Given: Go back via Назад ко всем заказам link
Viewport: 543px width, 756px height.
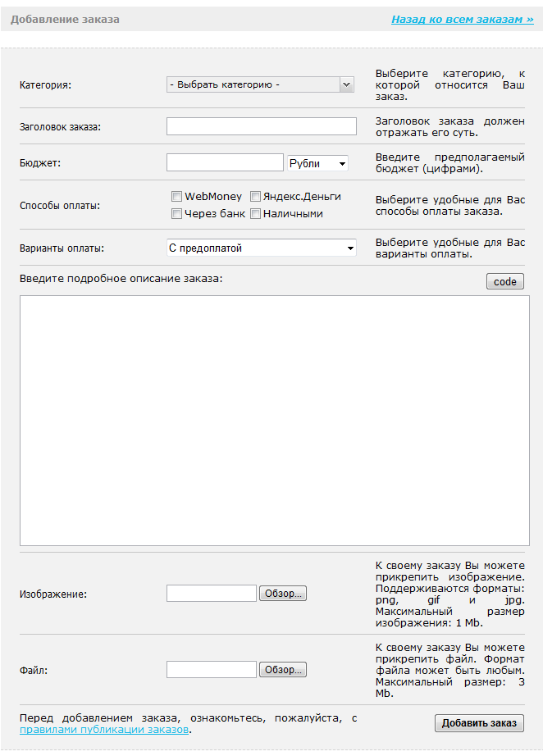Looking at the screenshot, I should pyautogui.click(x=462, y=19).
